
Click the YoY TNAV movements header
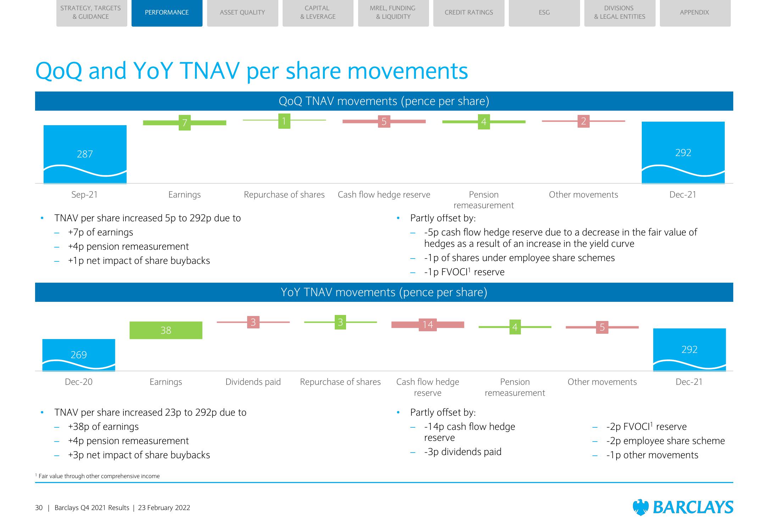click(x=384, y=292)
